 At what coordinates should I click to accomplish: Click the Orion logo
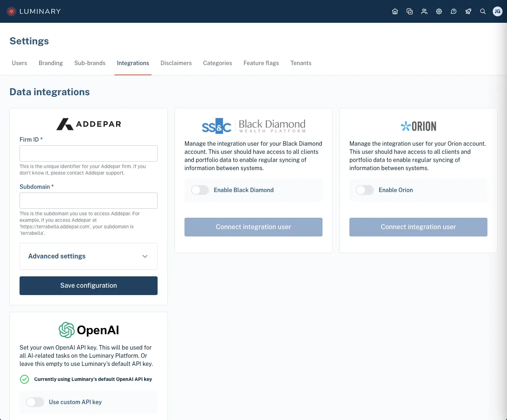(x=418, y=126)
